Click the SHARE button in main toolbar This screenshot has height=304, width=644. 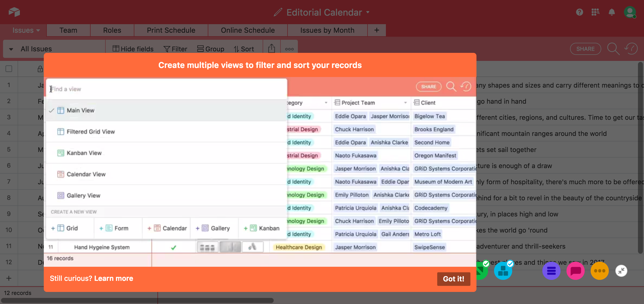click(x=585, y=49)
